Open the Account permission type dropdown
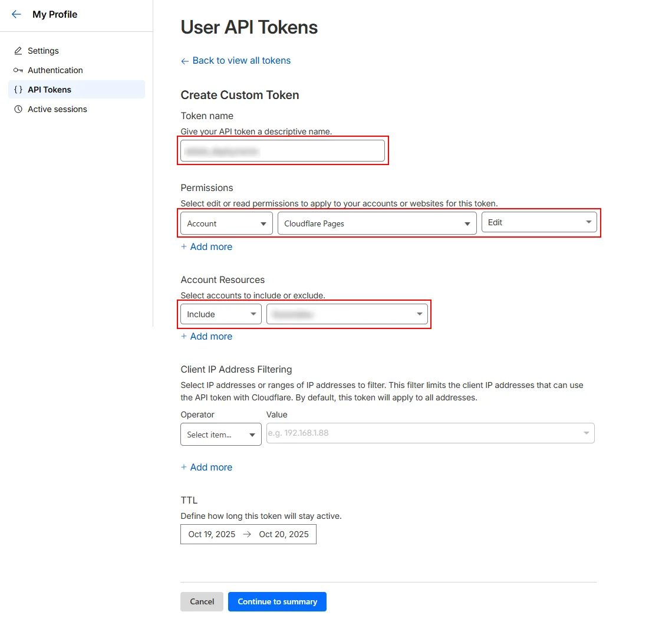The image size is (672, 625). [226, 223]
